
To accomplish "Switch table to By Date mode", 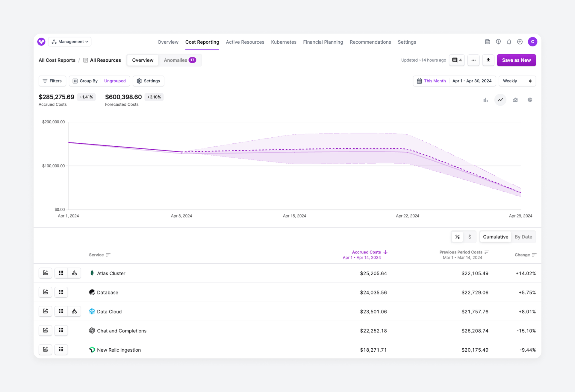I will click(x=523, y=237).
